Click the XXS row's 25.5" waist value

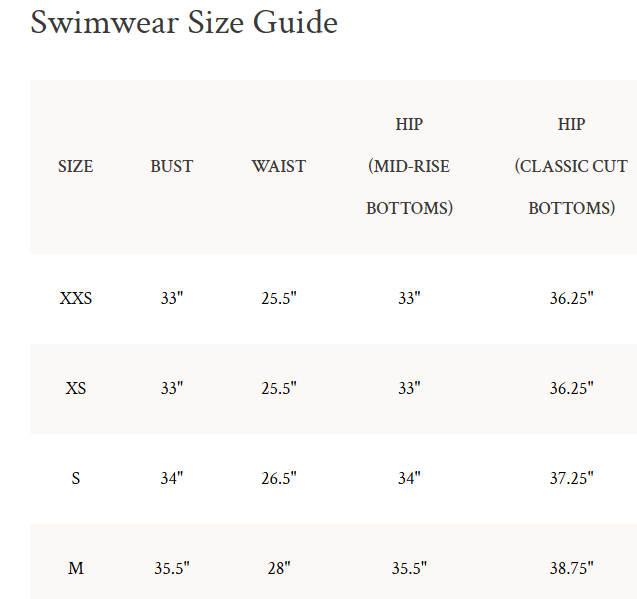(x=279, y=298)
